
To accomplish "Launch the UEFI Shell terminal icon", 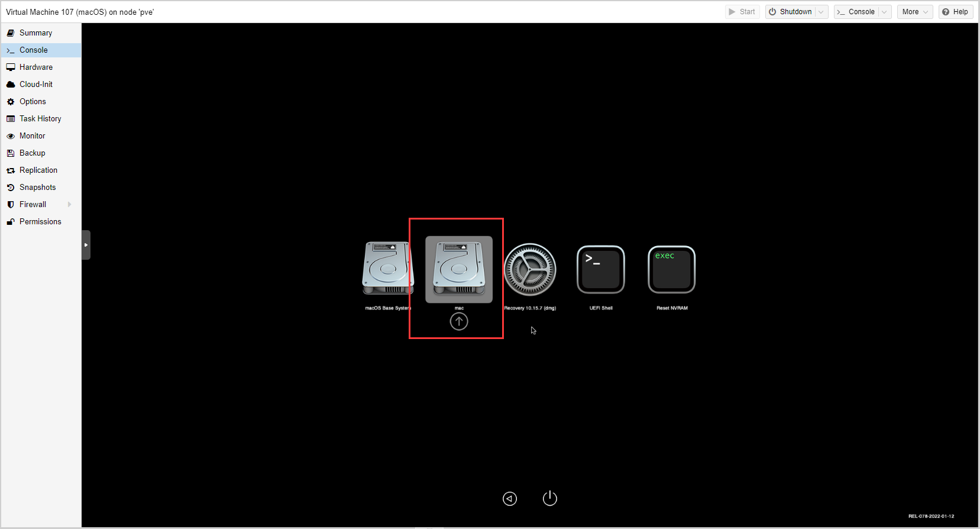I will [x=601, y=269].
